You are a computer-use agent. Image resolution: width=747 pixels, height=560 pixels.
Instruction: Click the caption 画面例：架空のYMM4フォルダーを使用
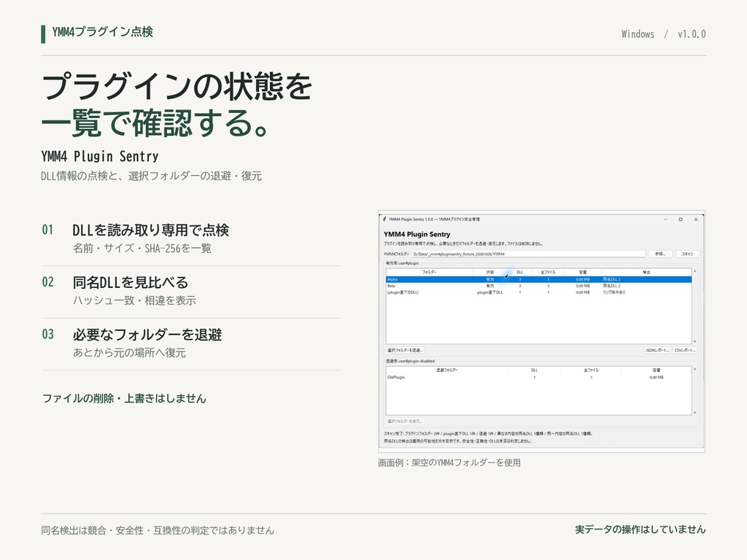pos(449,463)
